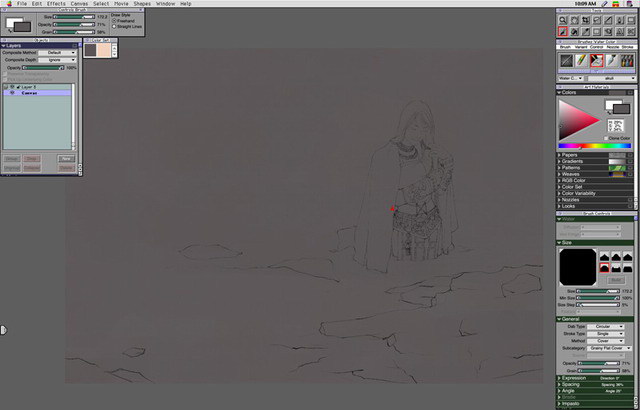
Task: Choose the red-outlined water color brush icon
Action: click(596, 61)
